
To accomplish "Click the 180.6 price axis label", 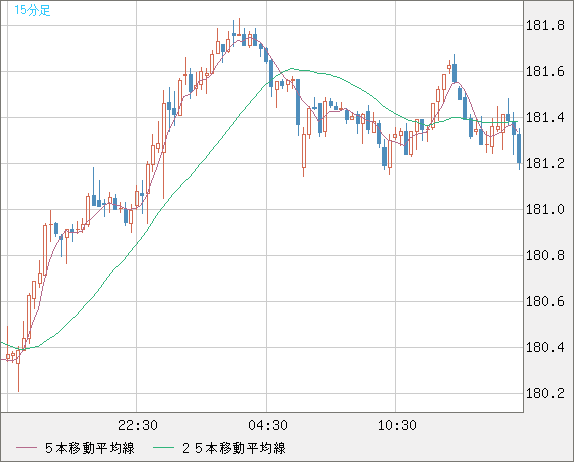I will pos(545,302).
